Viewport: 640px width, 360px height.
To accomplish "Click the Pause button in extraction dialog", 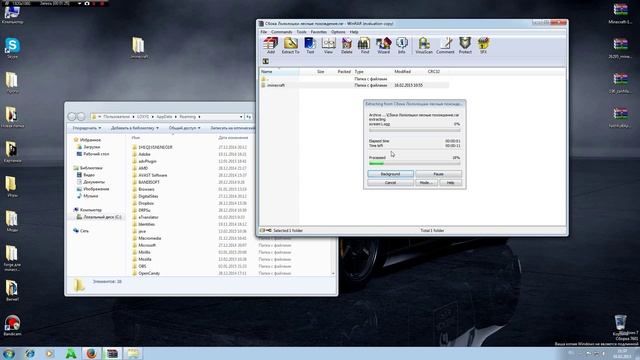I will 438,174.
